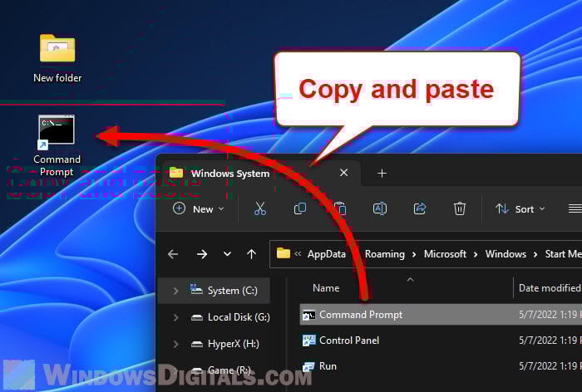Click the Cut scissors icon
The height and width of the screenshot is (392, 582).
259,208
